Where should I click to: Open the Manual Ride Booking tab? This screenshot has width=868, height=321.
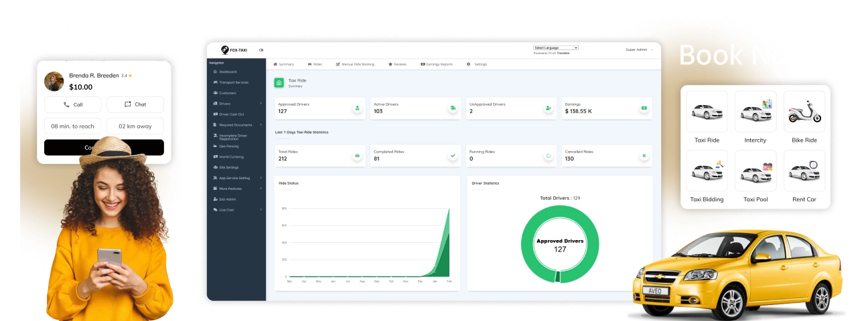355,64
